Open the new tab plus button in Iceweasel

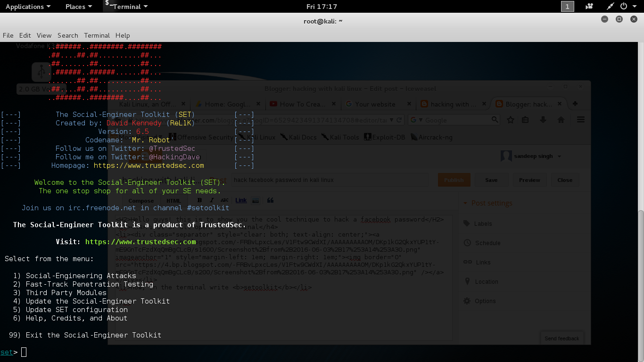coord(575,104)
